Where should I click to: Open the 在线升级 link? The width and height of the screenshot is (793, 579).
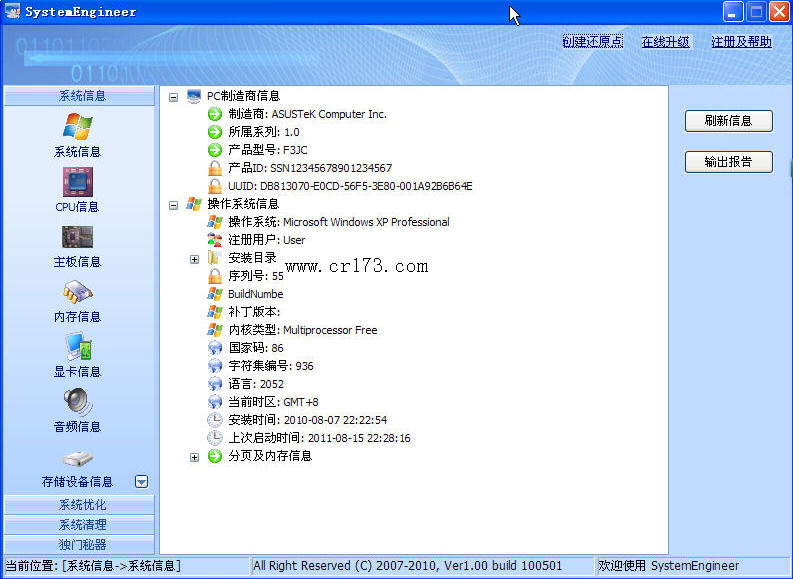(666, 42)
